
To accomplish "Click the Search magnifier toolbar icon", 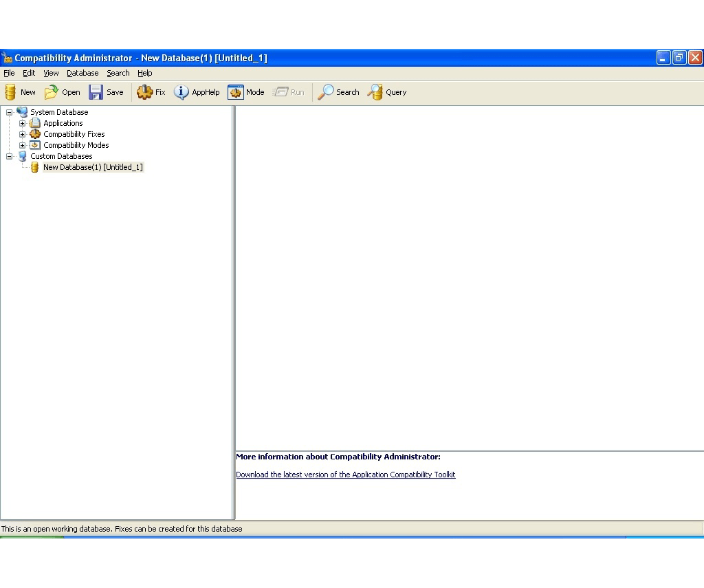I will point(325,92).
